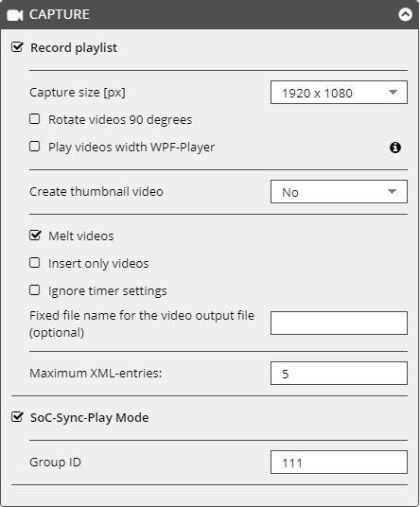Click the Record playlist label

(x=74, y=48)
